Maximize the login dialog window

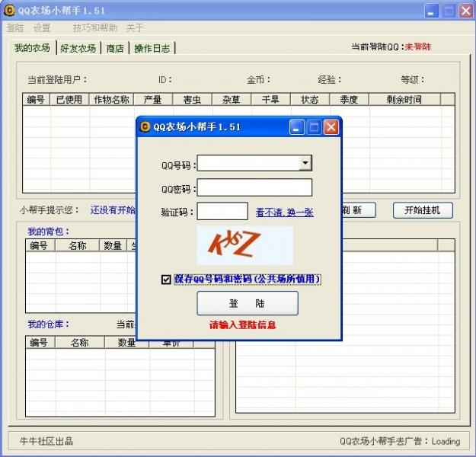314,127
